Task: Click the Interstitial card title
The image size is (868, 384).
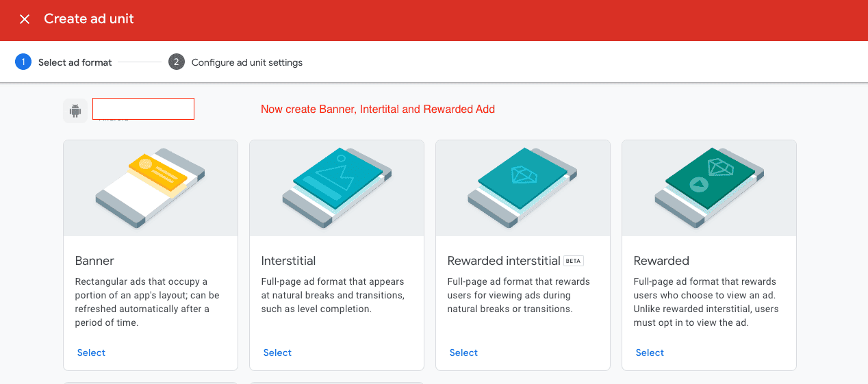Action: tap(288, 261)
